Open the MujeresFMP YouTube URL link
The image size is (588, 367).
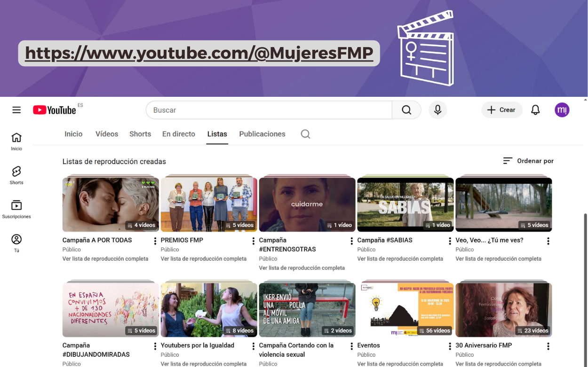click(x=199, y=53)
